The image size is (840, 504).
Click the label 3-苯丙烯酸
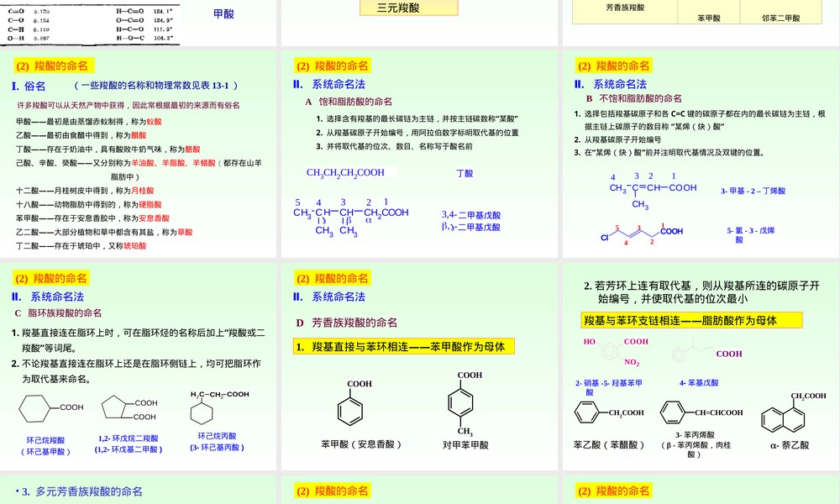[x=695, y=435]
